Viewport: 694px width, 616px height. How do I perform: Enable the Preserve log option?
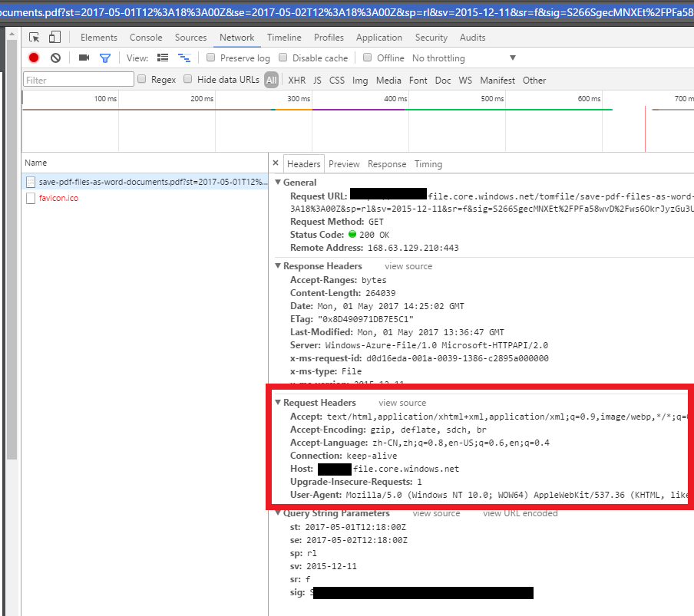coord(210,57)
